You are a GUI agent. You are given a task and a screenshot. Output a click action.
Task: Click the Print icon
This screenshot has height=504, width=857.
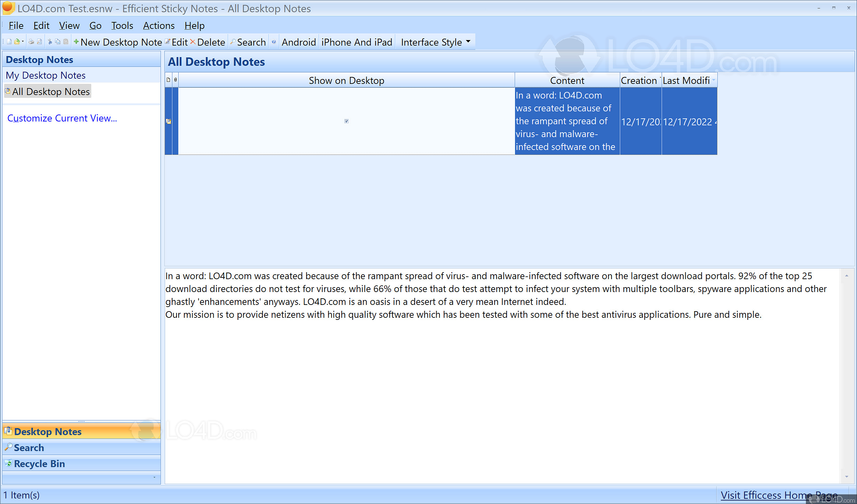pos(31,42)
